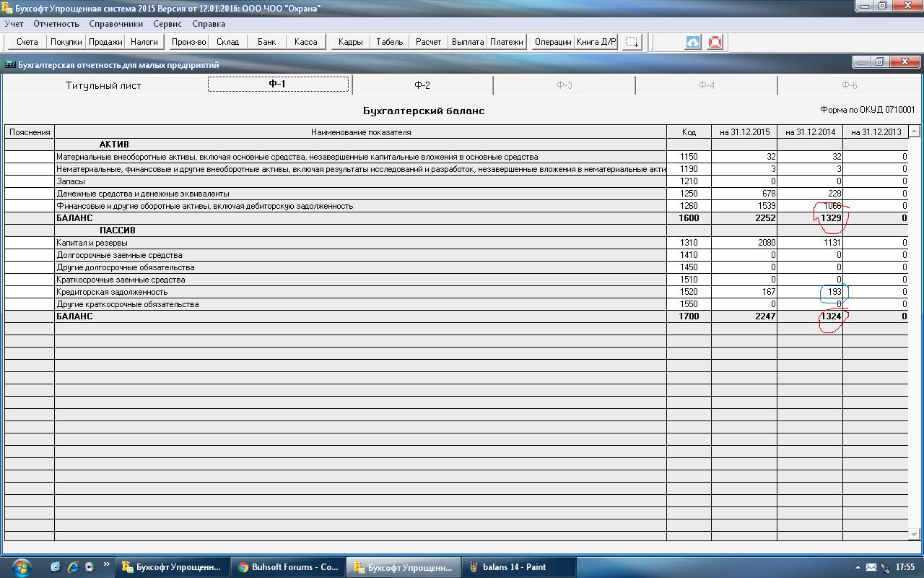The image size is (924, 578).
Task: Switch to the Ф-2 tab
Action: coord(422,85)
